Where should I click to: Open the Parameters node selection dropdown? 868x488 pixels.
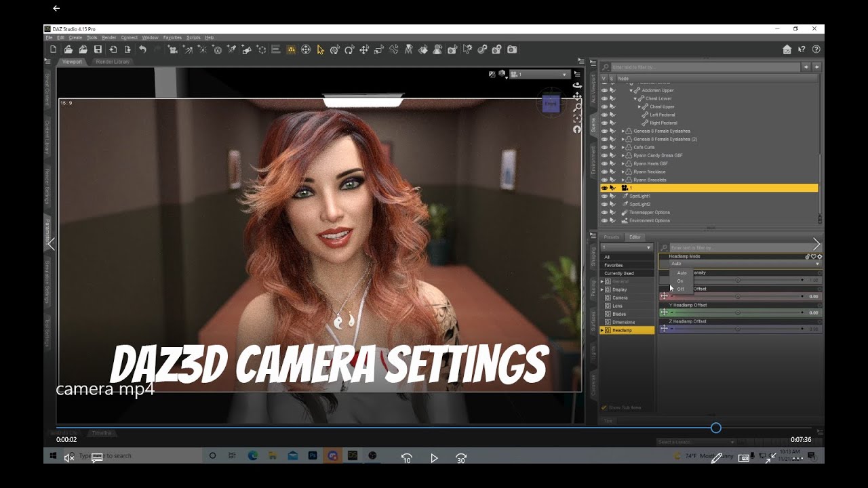627,248
